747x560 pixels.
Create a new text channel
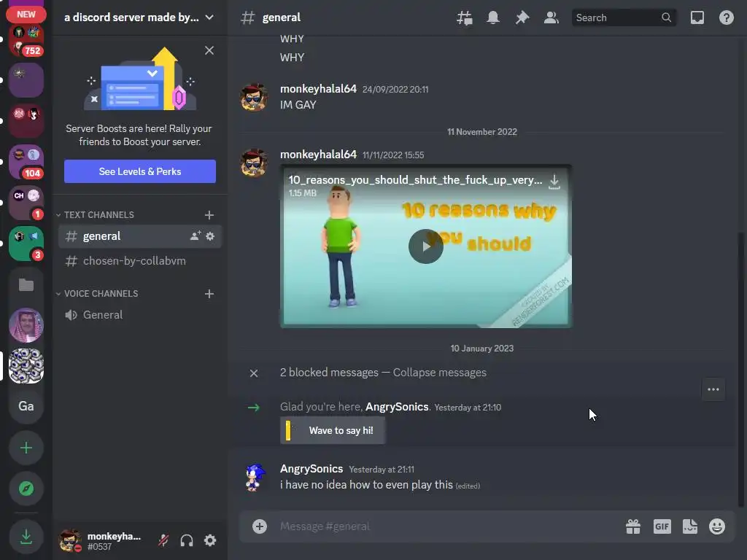[209, 215]
